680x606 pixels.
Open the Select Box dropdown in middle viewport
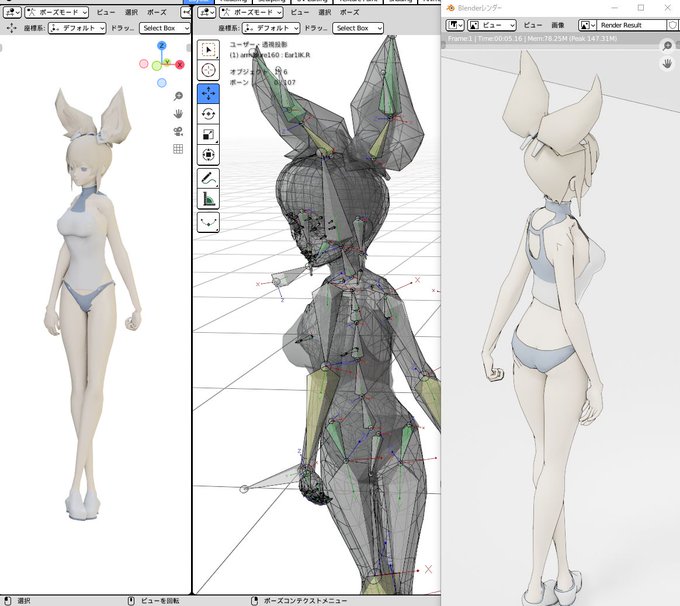(x=358, y=28)
